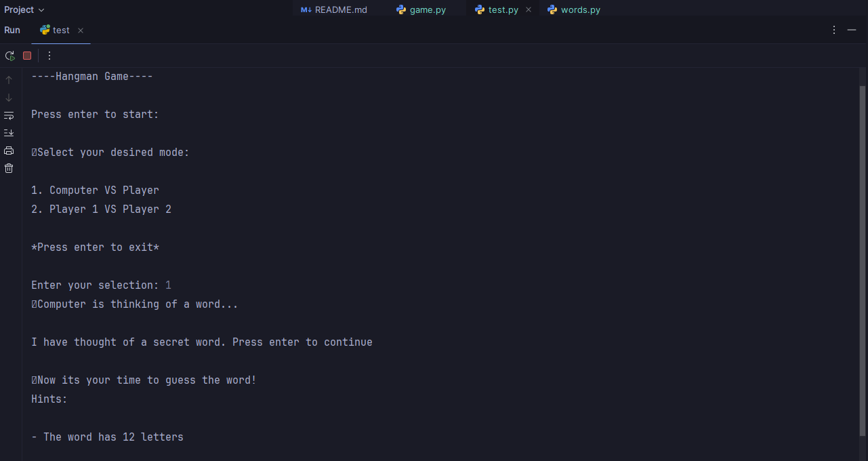
Task: Open Run tool window options menu
Action: click(833, 30)
